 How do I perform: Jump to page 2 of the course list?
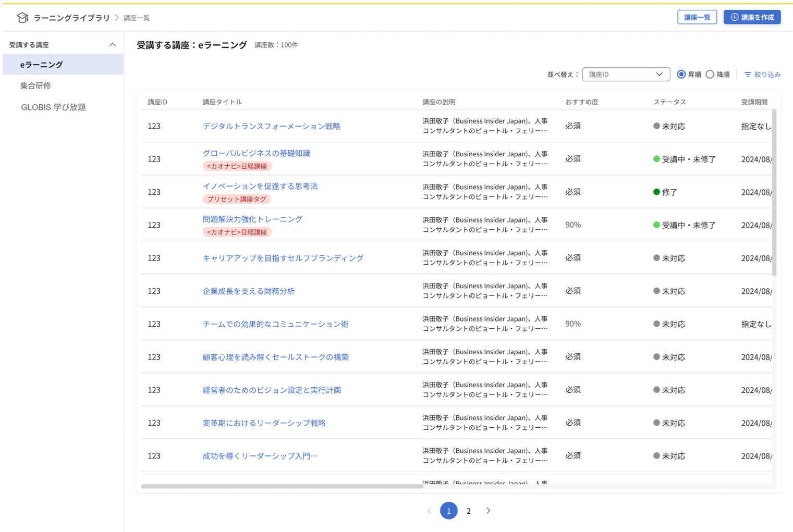click(x=468, y=511)
